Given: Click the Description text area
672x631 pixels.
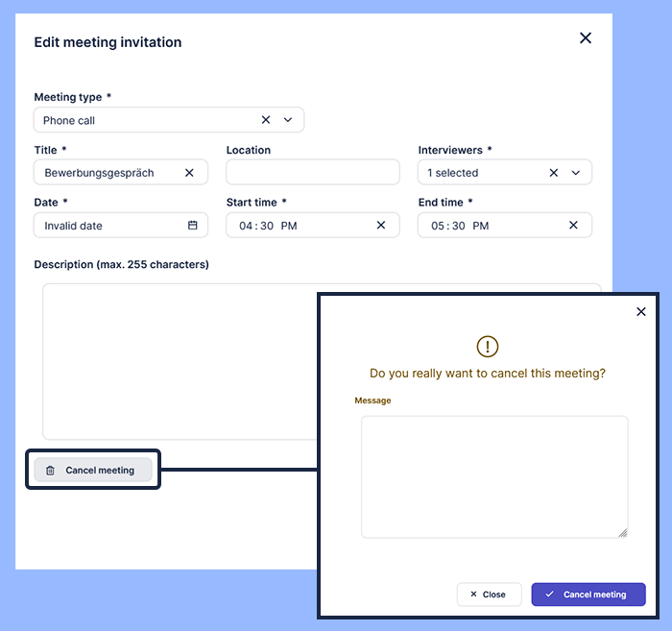Looking at the screenshot, I should tap(178, 360).
